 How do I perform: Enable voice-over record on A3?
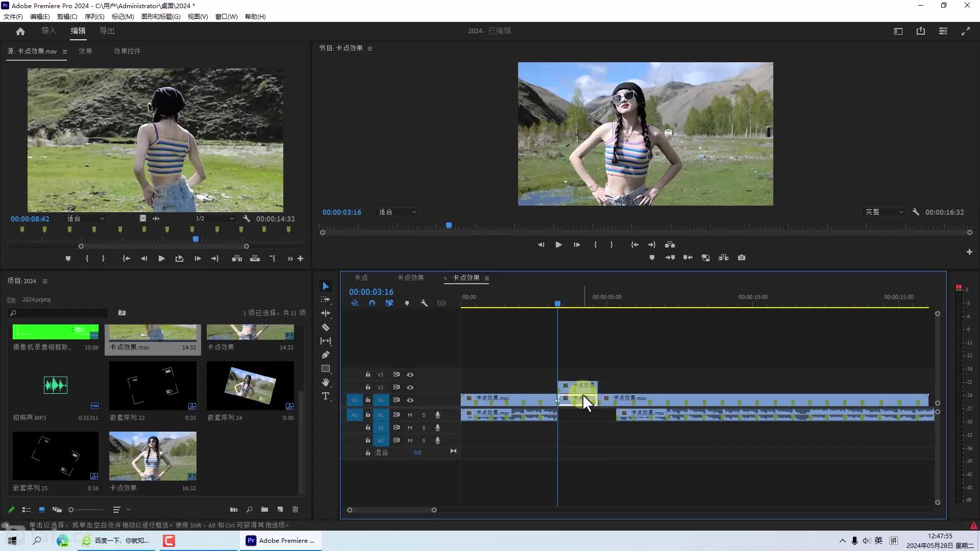click(x=437, y=440)
